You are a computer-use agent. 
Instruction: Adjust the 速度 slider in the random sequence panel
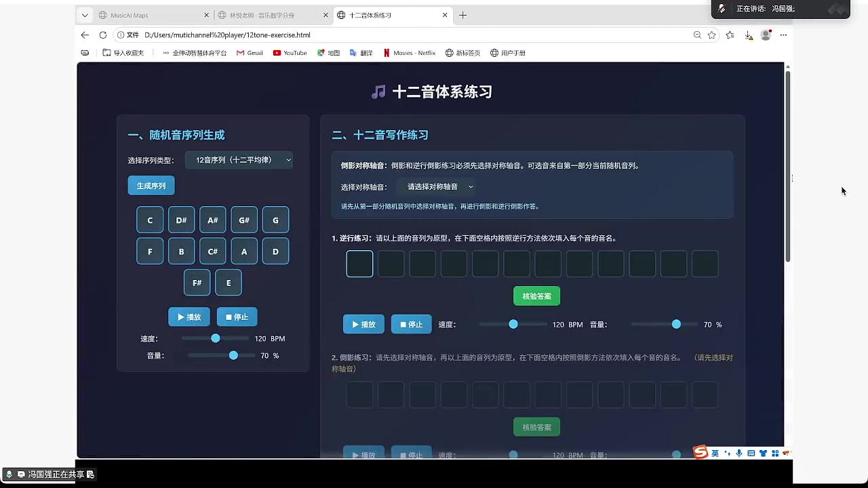[x=215, y=338]
